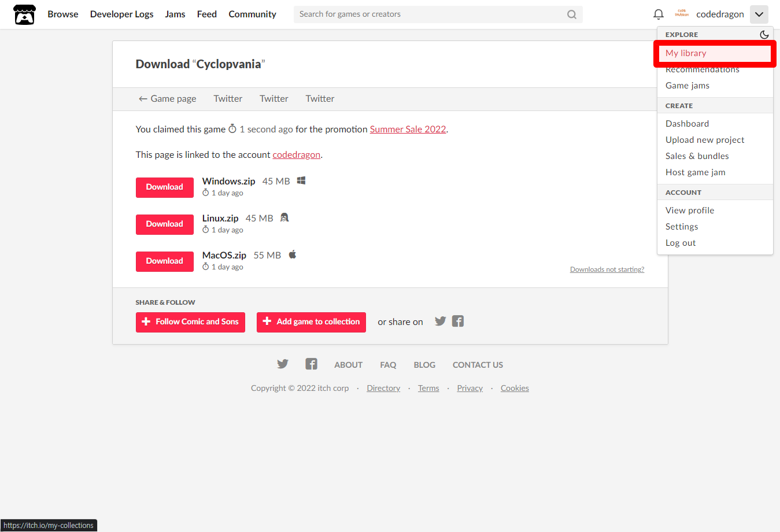Open the Feed page
The width and height of the screenshot is (780, 532).
pos(207,14)
